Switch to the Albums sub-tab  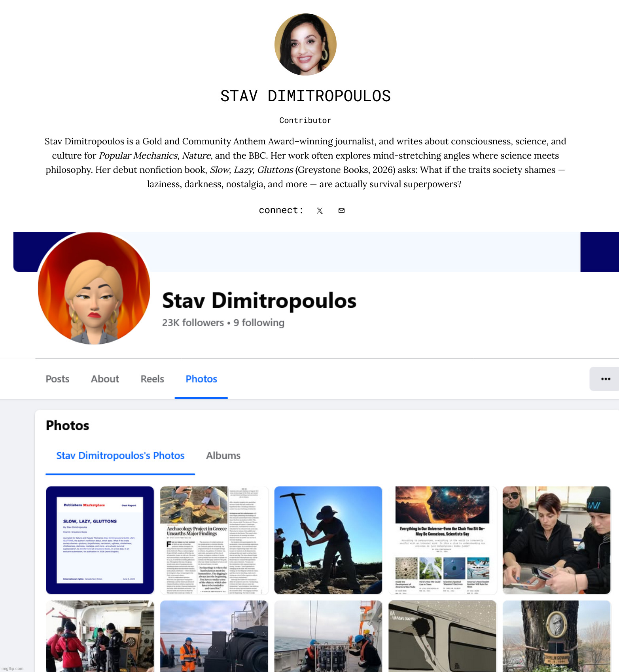[223, 456]
